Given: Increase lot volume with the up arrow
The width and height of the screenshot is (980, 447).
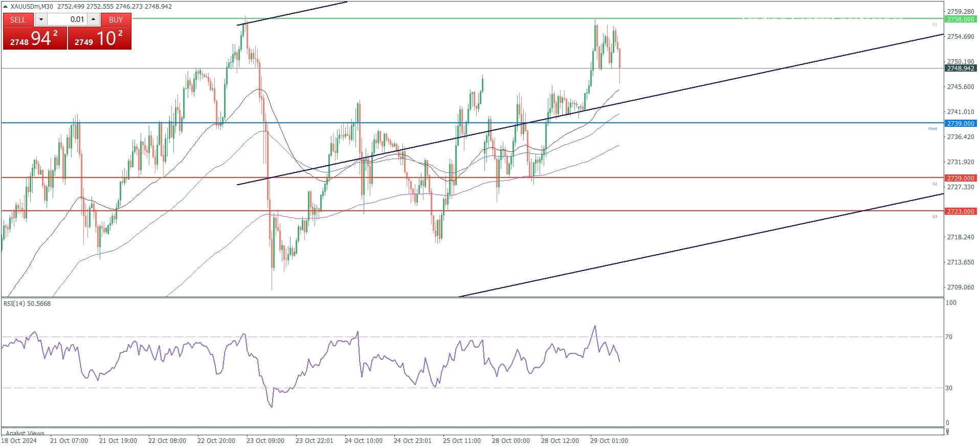Looking at the screenshot, I should point(93,19).
